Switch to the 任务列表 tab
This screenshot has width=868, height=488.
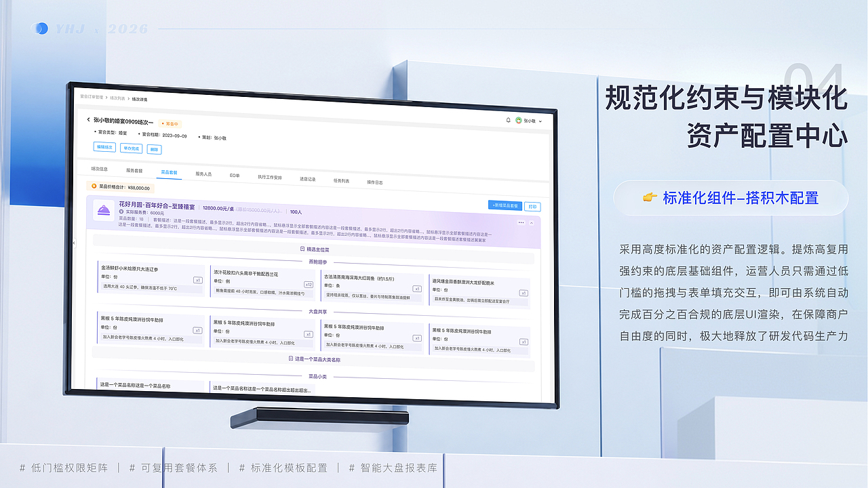click(341, 180)
